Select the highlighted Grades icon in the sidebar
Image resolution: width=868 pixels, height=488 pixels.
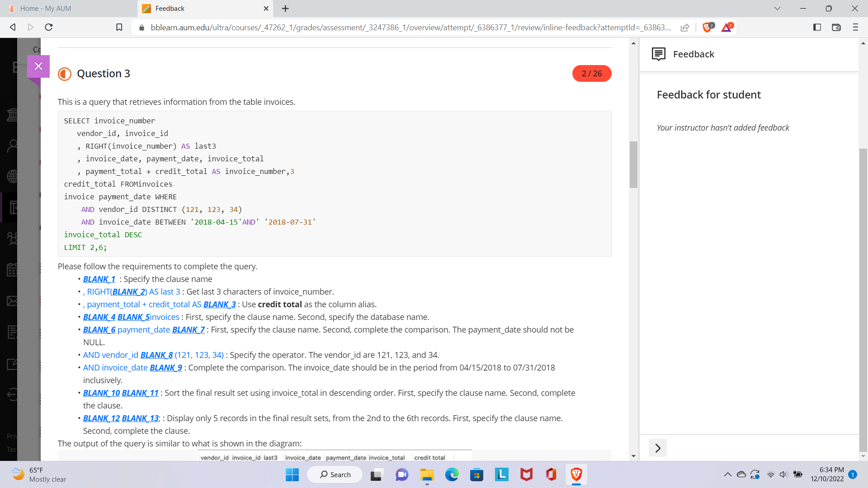(x=13, y=208)
